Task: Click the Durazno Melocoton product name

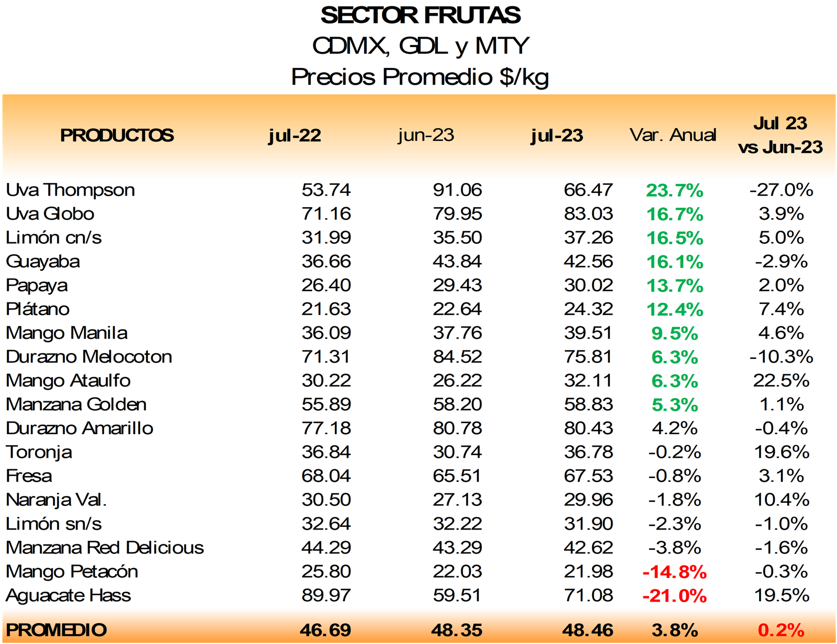Action: 89,357
